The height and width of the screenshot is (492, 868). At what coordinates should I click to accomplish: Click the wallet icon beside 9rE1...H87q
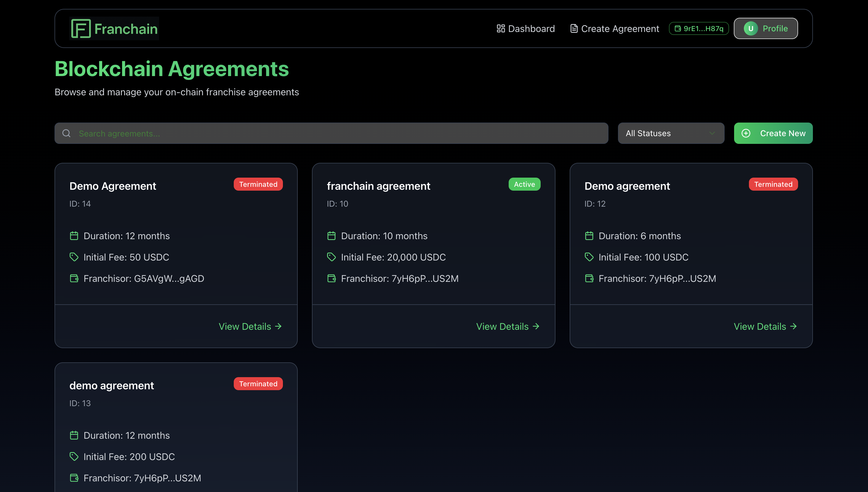tap(678, 28)
